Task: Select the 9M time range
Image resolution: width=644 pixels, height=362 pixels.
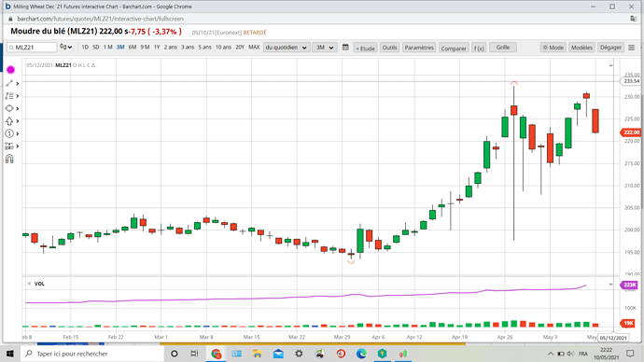Action: [x=145, y=48]
